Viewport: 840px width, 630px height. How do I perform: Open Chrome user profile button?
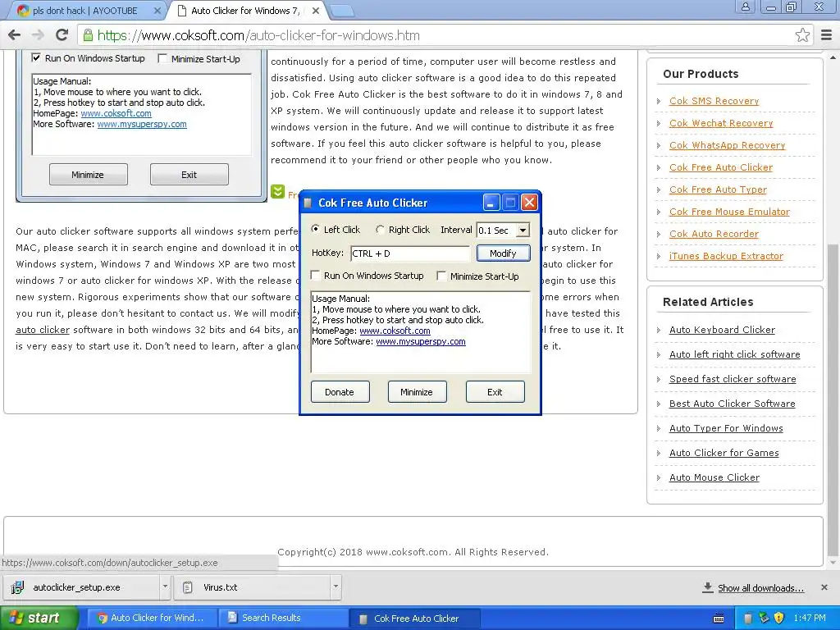(745, 7)
